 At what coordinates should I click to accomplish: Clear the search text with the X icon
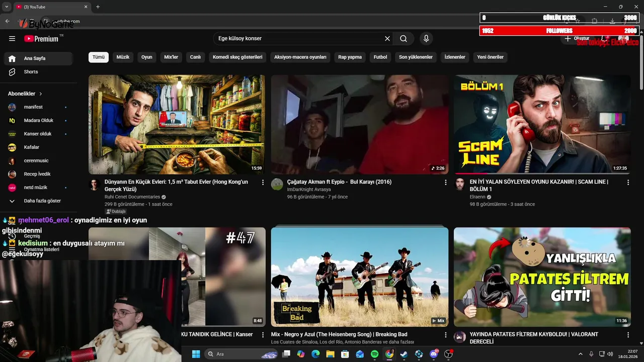pos(387,38)
